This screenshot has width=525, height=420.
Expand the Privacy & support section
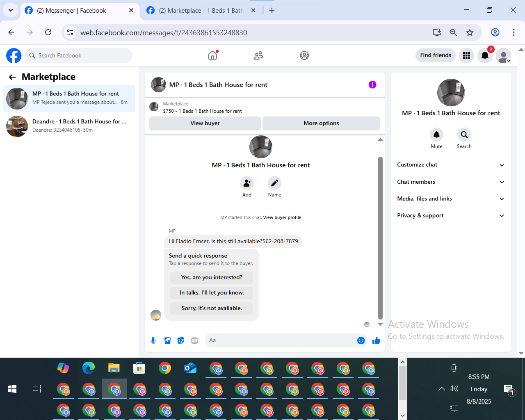pos(450,215)
